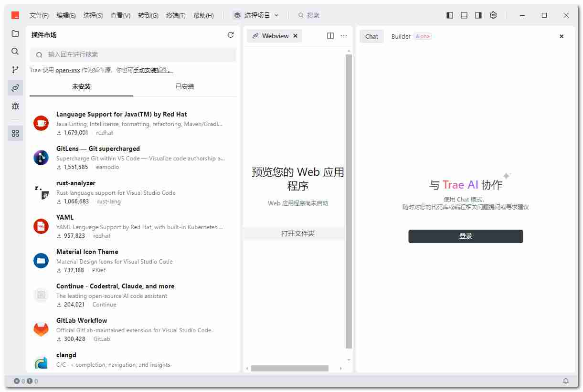
Task: Open Trae settings via the gear icon
Action: [x=493, y=15]
